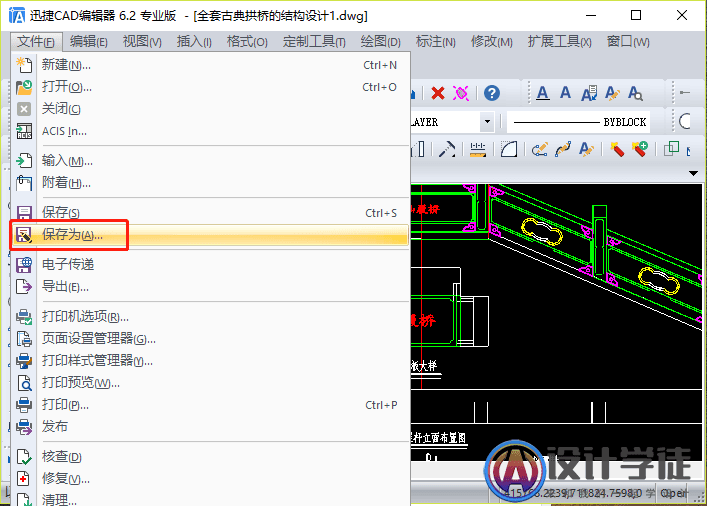Click the overlapping squares copy icon
Screen dimensions: 707x506
pos(671,148)
